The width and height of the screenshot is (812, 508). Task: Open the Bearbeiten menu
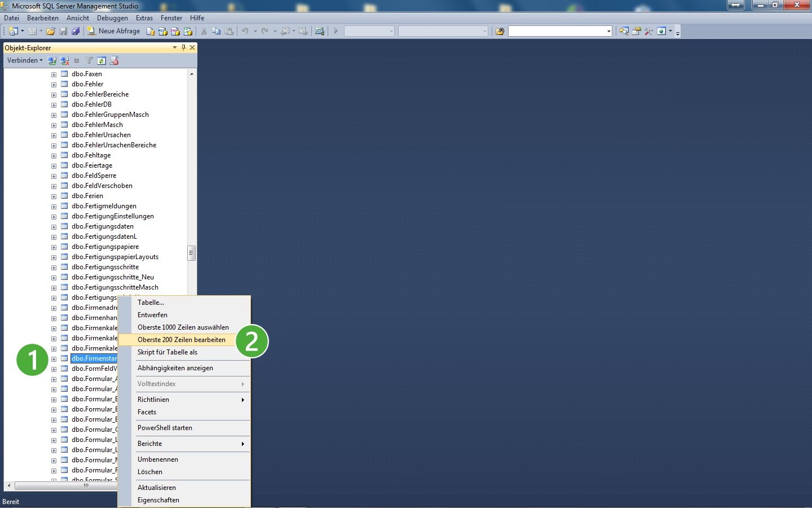43,18
